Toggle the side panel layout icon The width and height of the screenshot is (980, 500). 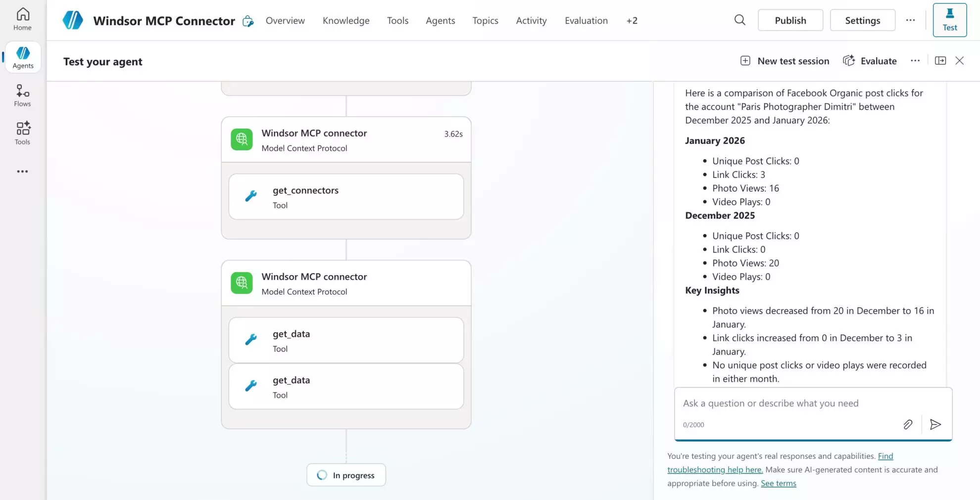(940, 61)
